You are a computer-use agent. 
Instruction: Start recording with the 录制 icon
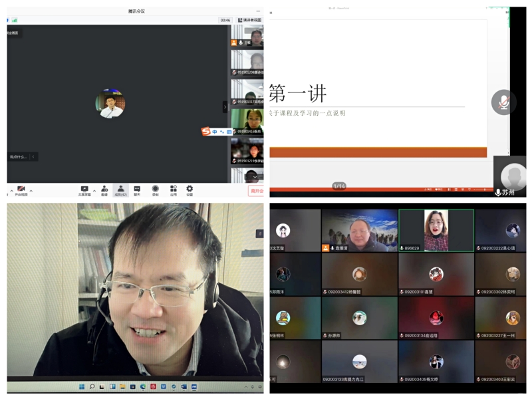(x=155, y=190)
